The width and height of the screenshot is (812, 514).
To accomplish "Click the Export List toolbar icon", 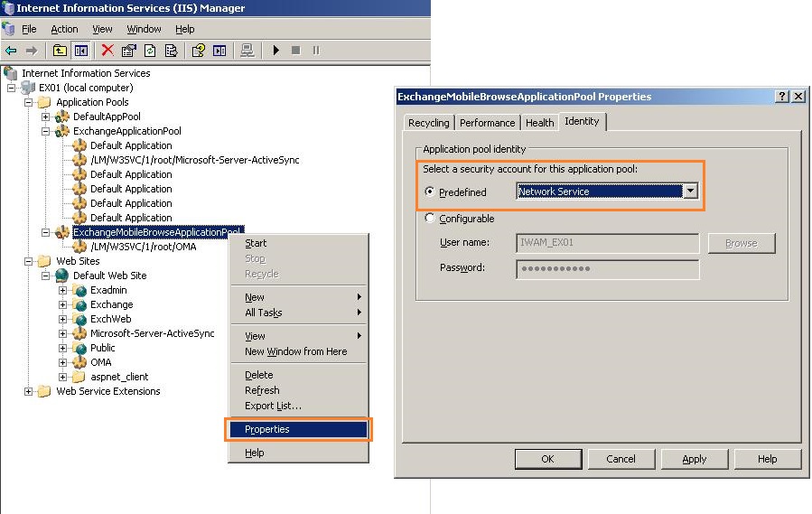I will (171, 51).
